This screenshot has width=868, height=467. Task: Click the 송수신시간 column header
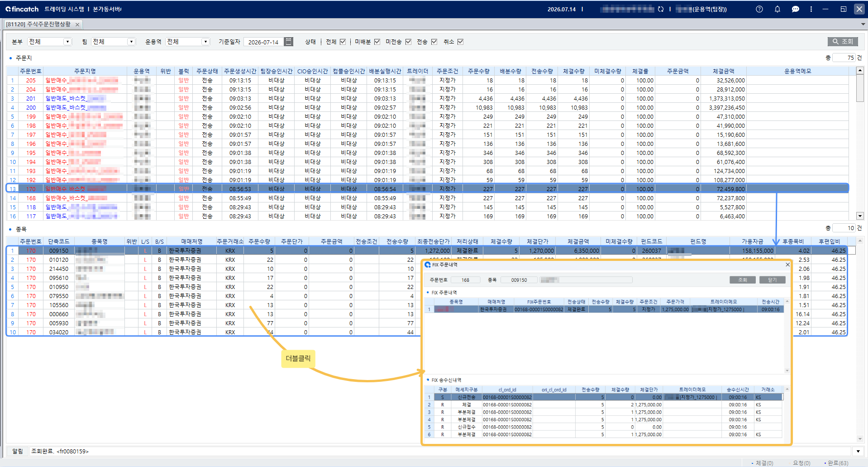pos(738,390)
